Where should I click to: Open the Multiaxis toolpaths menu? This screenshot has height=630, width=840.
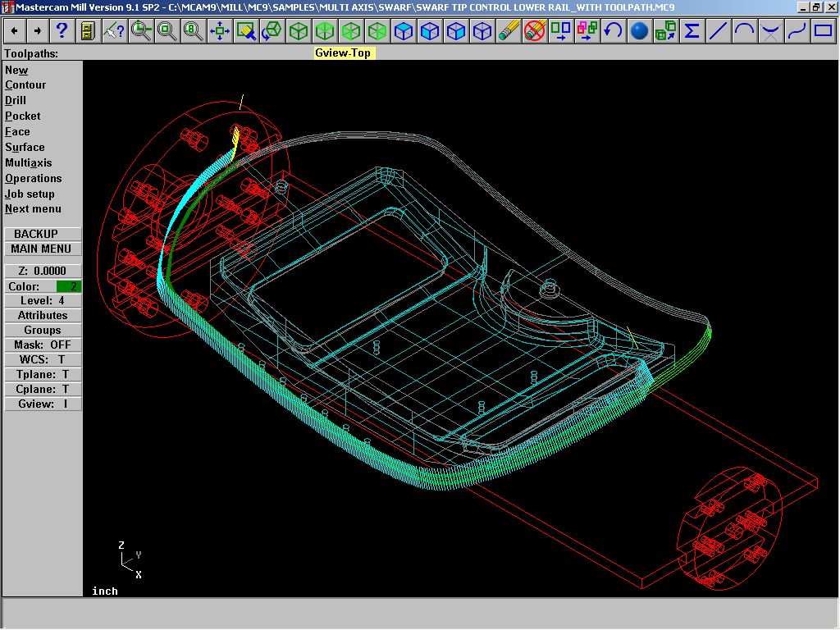(x=29, y=163)
